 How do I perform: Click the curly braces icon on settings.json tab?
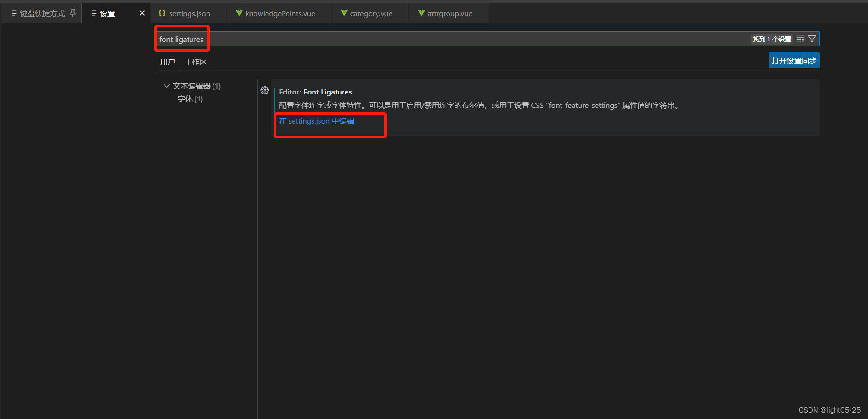pos(161,13)
